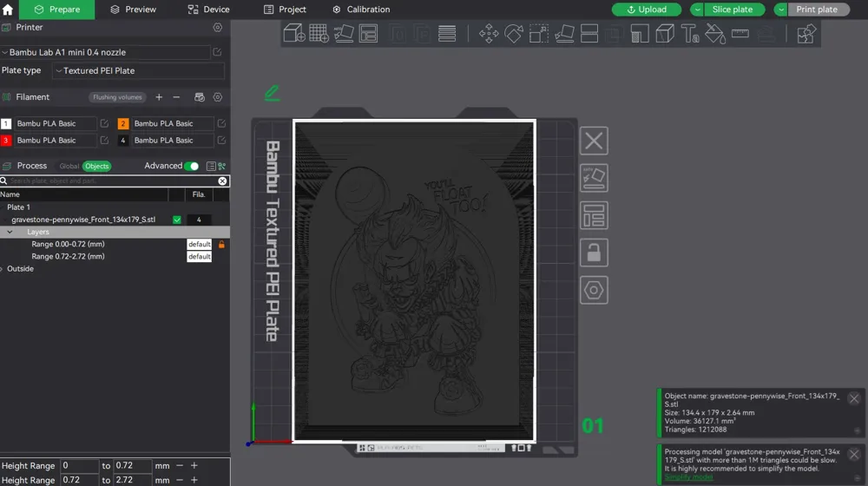
Task: Select the Scale tool icon
Action: point(539,33)
